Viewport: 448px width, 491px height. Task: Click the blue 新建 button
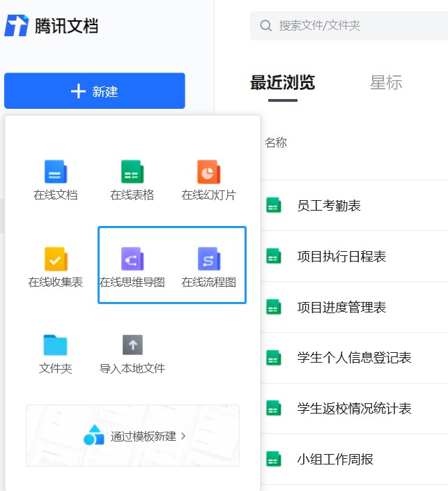(95, 91)
